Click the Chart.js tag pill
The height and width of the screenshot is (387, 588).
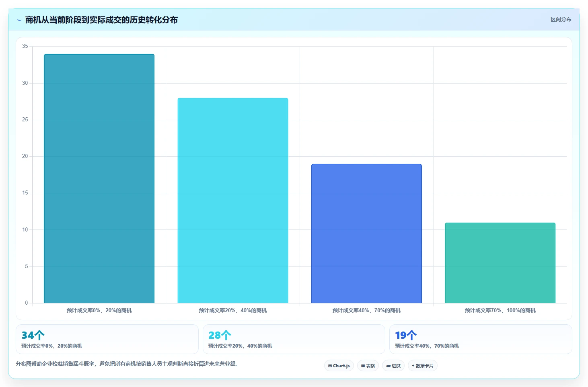339,366
